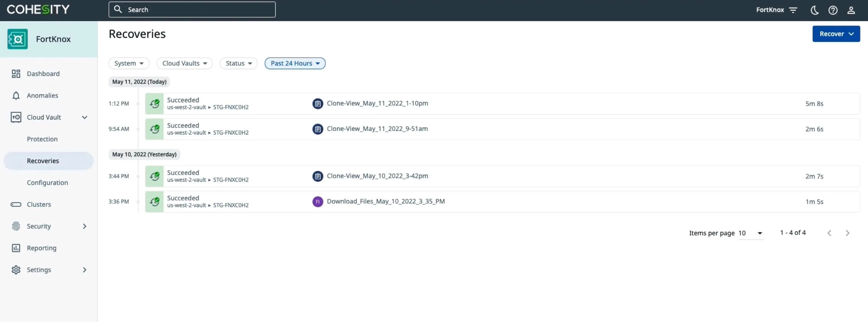
Task: Click the FortKnox vault app icon
Action: pos(18,39)
